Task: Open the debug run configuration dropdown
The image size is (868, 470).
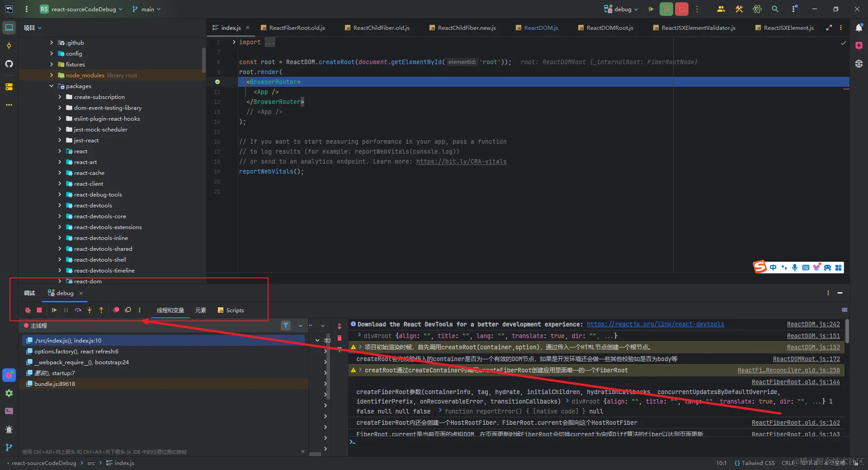Action: 621,9
